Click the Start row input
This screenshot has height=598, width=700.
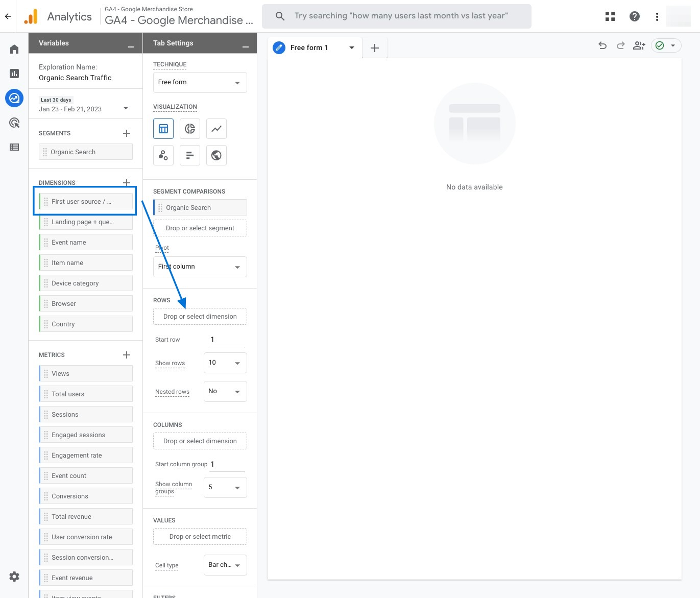pyautogui.click(x=227, y=340)
